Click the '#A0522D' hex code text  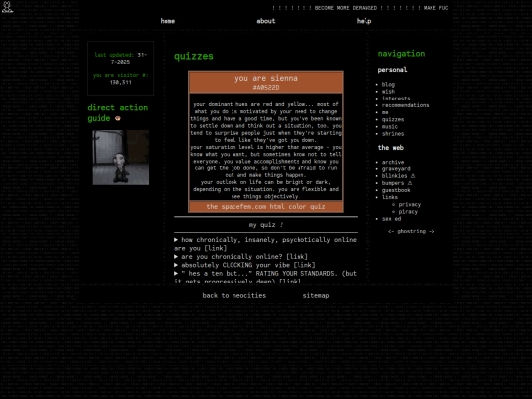(x=266, y=88)
